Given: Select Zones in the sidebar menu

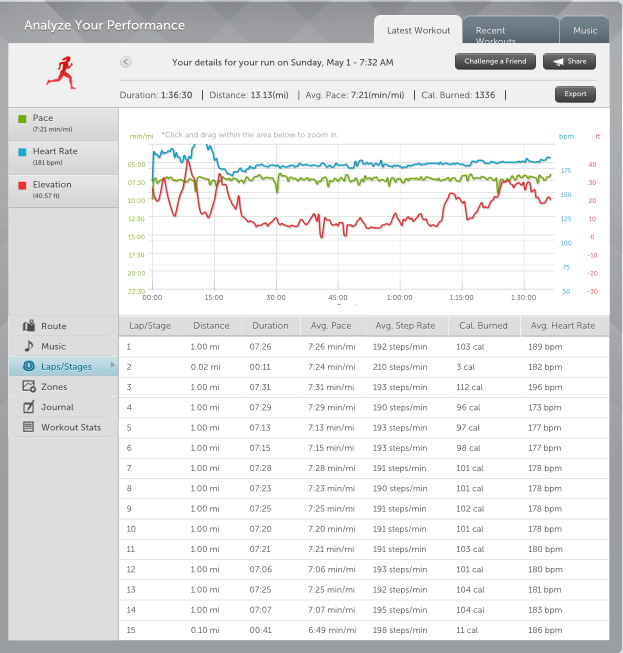Looking at the screenshot, I should 64,386.
